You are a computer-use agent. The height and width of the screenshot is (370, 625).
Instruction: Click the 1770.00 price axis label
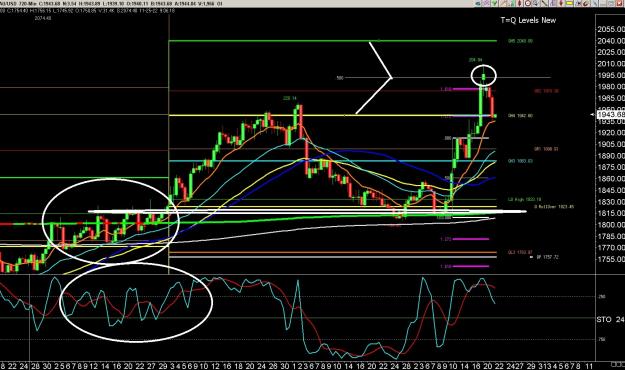(x=611, y=248)
